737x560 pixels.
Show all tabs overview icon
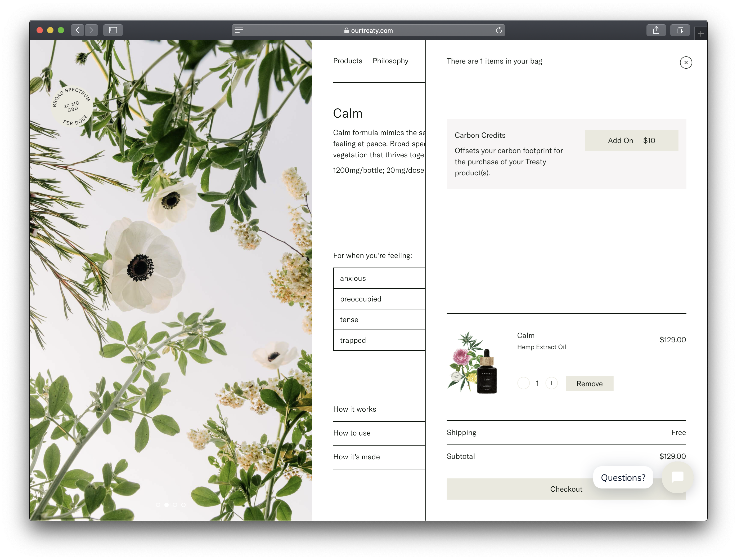680,30
